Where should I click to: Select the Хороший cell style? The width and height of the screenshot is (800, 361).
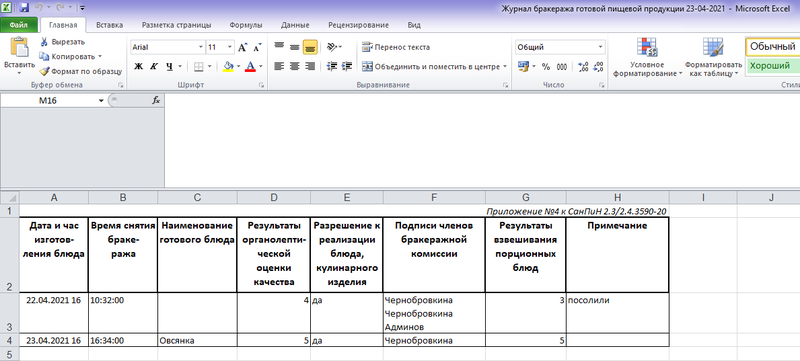[x=772, y=65]
